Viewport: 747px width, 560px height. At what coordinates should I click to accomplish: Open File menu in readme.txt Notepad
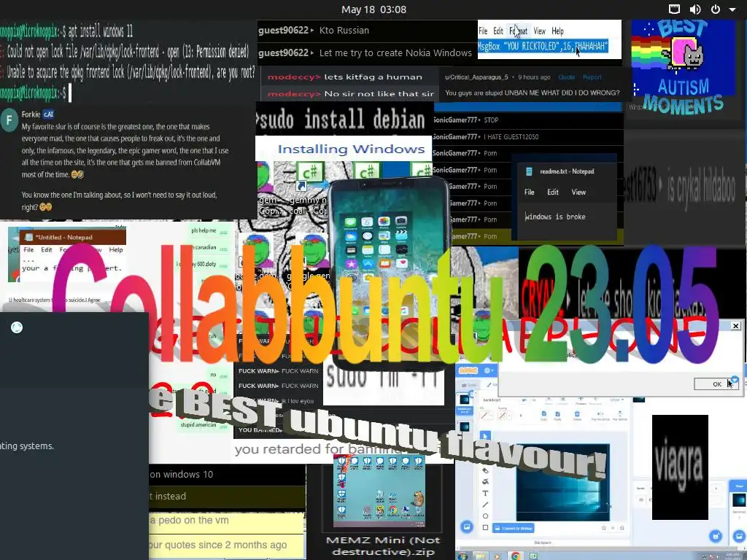pyautogui.click(x=530, y=192)
